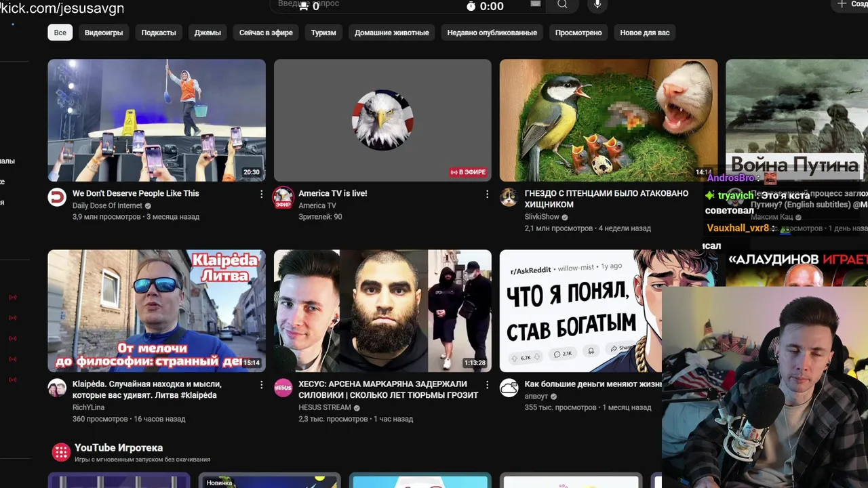Select the Видеоигры filter chip
Image resolution: width=868 pixels, height=488 pixels.
pyautogui.click(x=104, y=33)
